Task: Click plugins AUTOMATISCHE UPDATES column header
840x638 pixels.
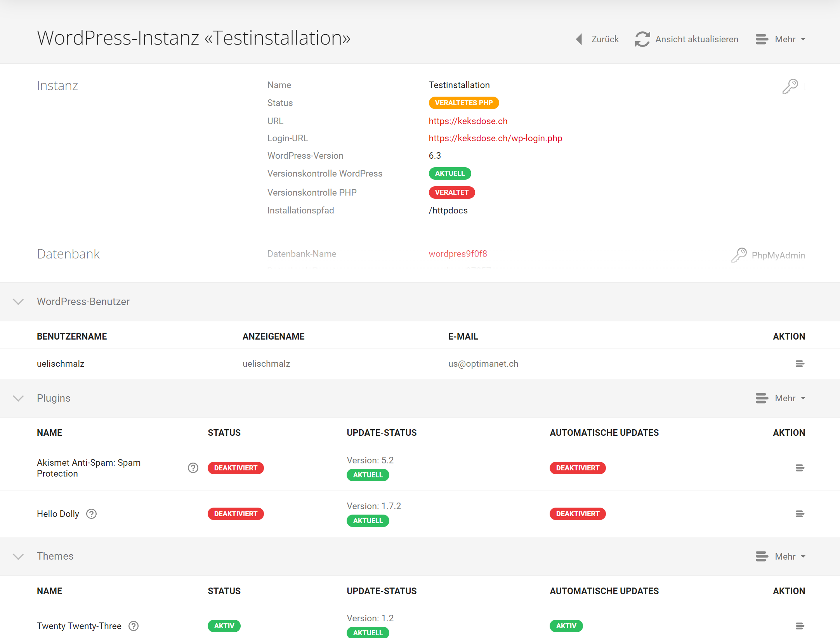Action: tap(604, 433)
